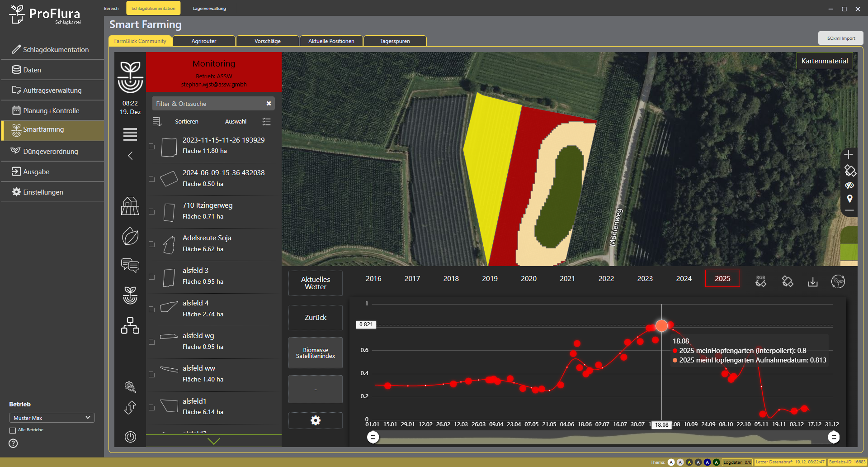Screen dimensions: 868x467
Task: Toggle map layer visibility eye icon
Action: (849, 185)
